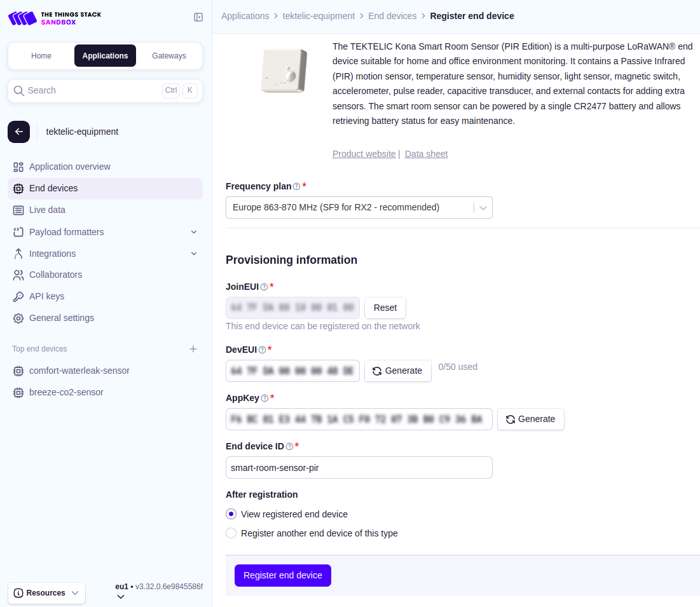Select View registered end device option
Viewport: 700px width, 607px height.
[231, 514]
